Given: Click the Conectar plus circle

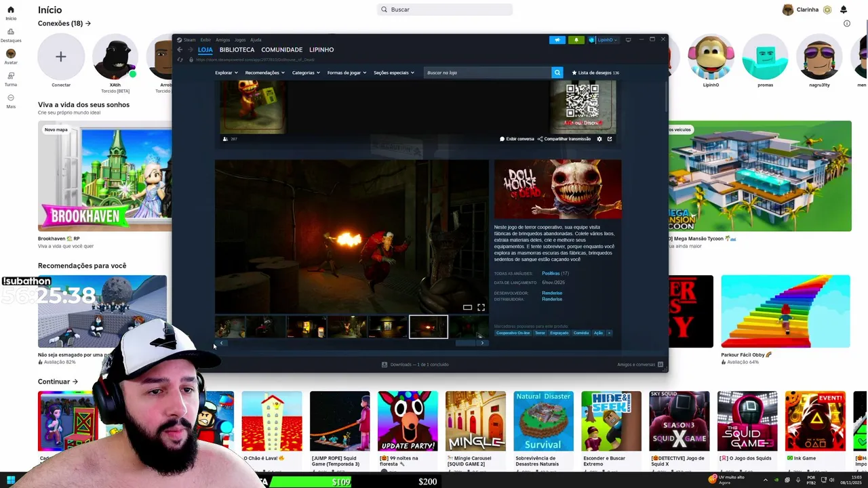Looking at the screenshot, I should 61,57.
